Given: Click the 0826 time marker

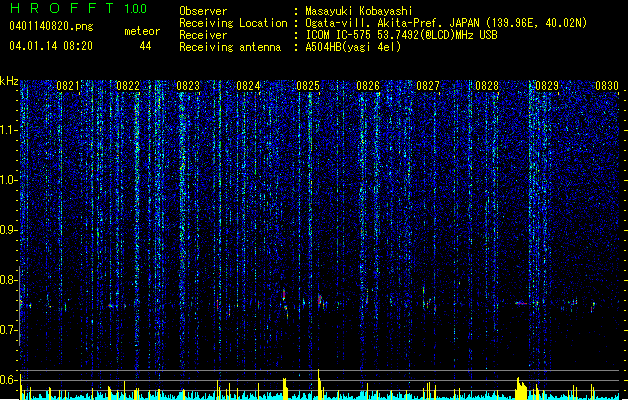Looking at the screenshot, I should click(368, 86).
